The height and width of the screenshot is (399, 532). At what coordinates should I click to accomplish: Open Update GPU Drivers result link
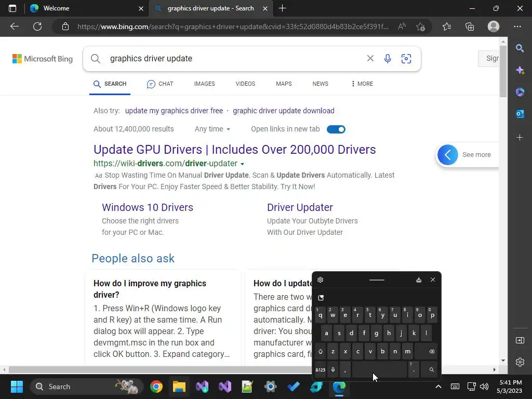(x=234, y=149)
